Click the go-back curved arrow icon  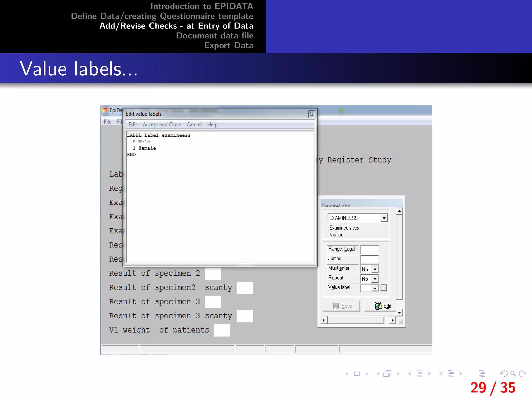503,374
